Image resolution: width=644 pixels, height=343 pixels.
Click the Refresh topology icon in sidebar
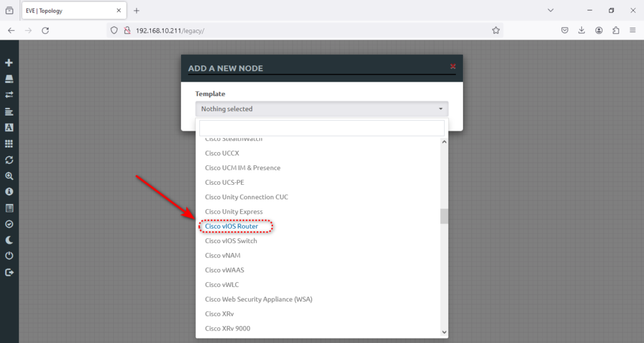(9, 160)
